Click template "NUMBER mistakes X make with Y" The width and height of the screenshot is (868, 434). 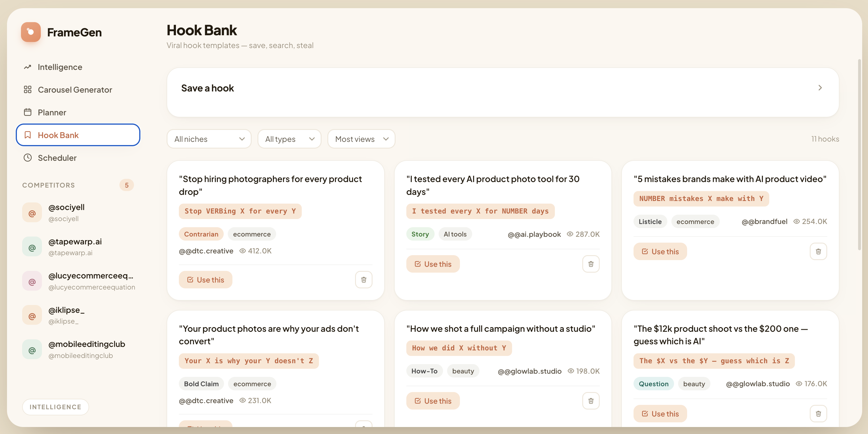(x=701, y=198)
